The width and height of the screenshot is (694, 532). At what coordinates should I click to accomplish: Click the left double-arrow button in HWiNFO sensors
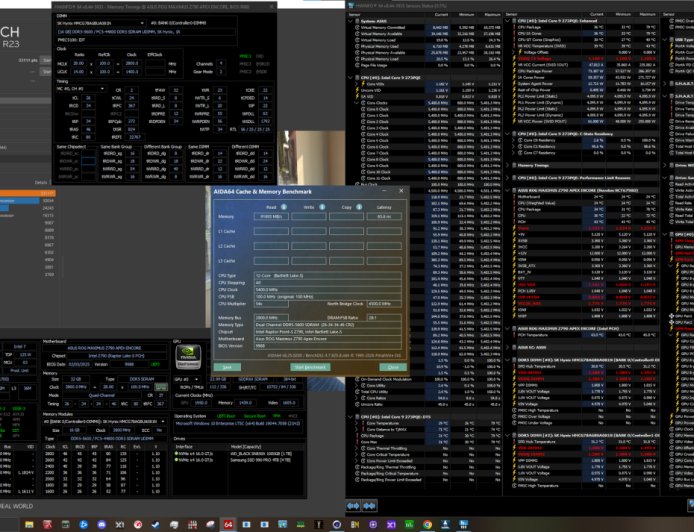tap(353, 505)
